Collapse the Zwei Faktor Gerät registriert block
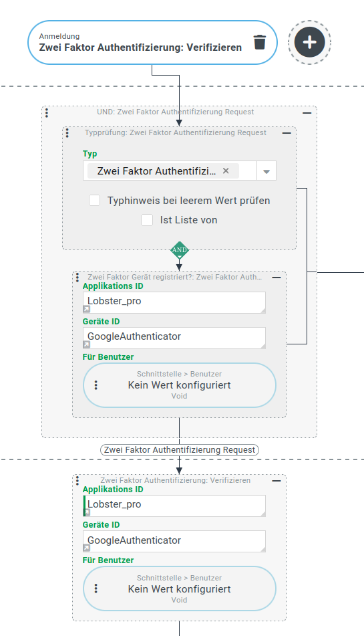Viewport: 364px width, 636px height. pyautogui.click(x=277, y=278)
